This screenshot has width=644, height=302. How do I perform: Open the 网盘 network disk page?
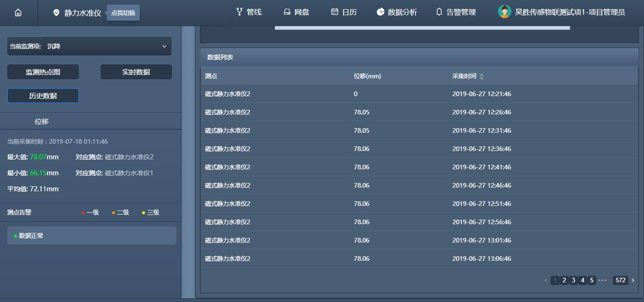coord(296,12)
